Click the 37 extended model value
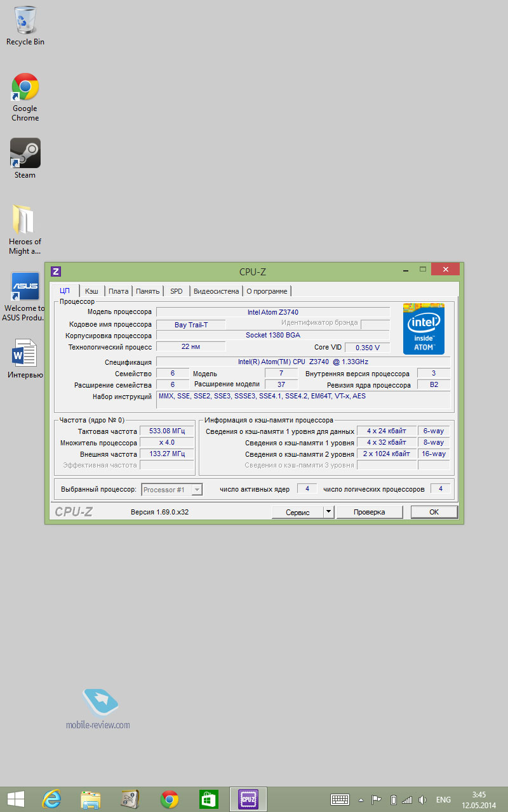 click(281, 384)
